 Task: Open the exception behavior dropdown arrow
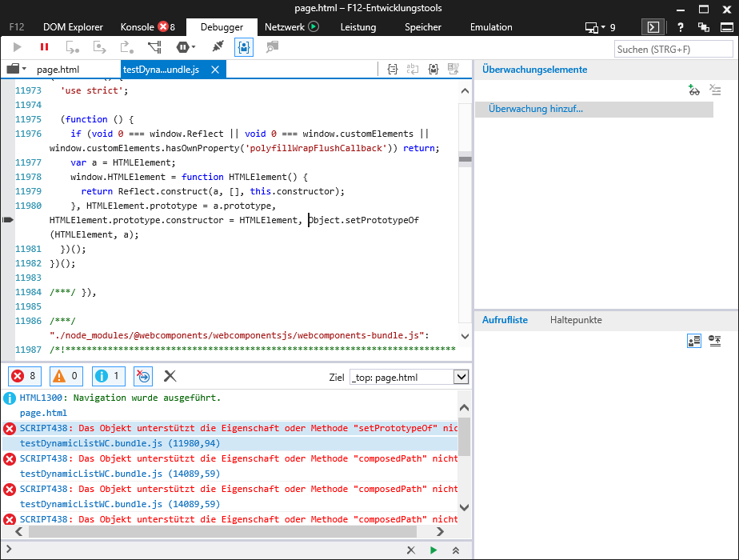pyautogui.click(x=192, y=47)
